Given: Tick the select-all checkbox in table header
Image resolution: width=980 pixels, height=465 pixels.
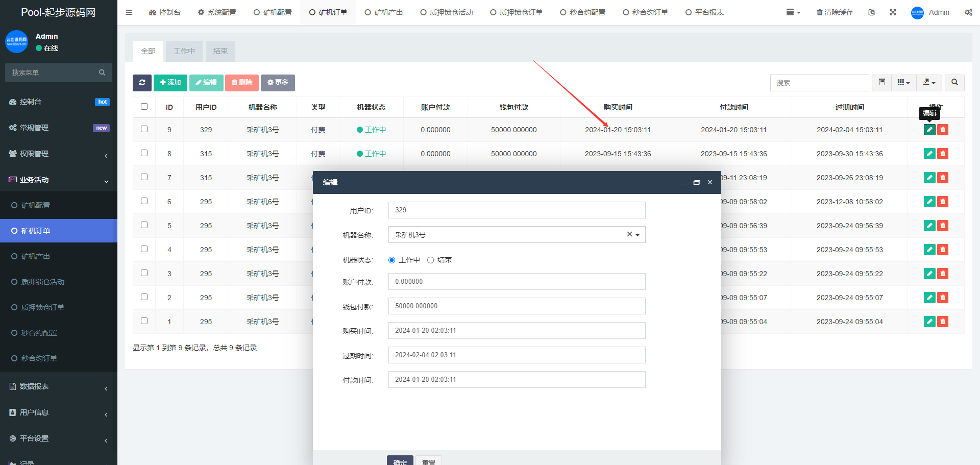Looking at the screenshot, I should coord(144,107).
